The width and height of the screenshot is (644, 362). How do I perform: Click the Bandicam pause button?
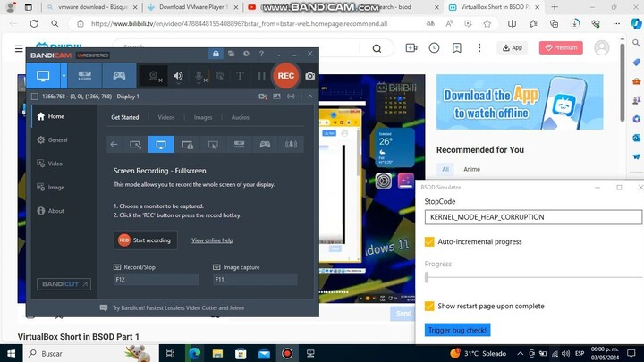coord(261,76)
